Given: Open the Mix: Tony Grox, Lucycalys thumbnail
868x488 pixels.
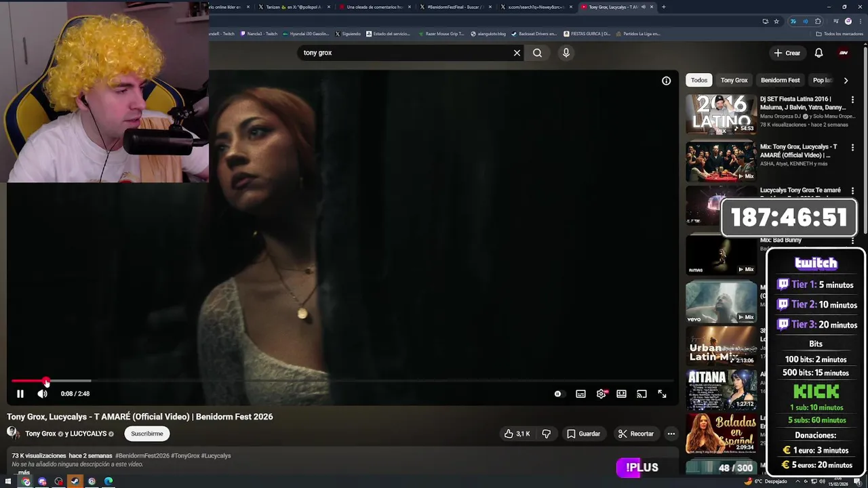Looking at the screenshot, I should [721, 161].
